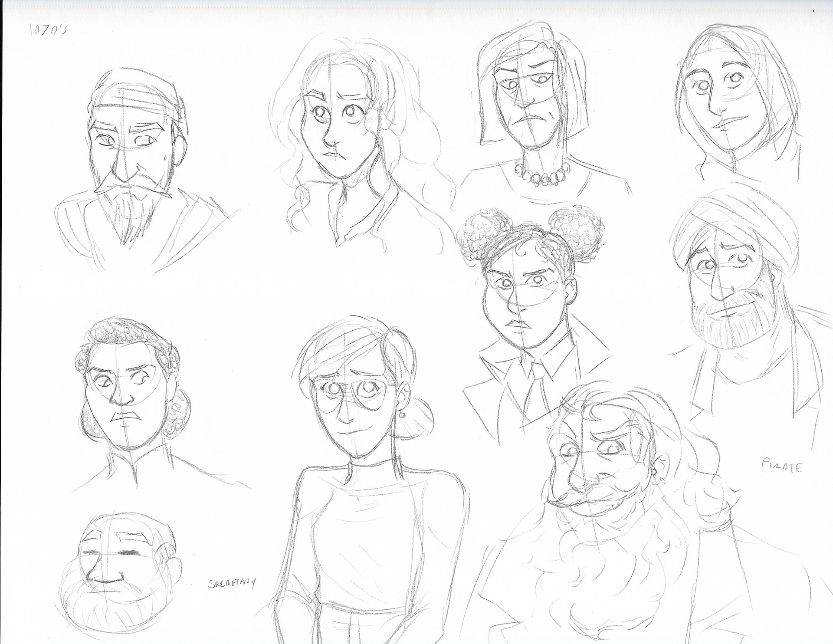
Task: Click the "PIRATE" handwritten label
Action: pos(782,466)
